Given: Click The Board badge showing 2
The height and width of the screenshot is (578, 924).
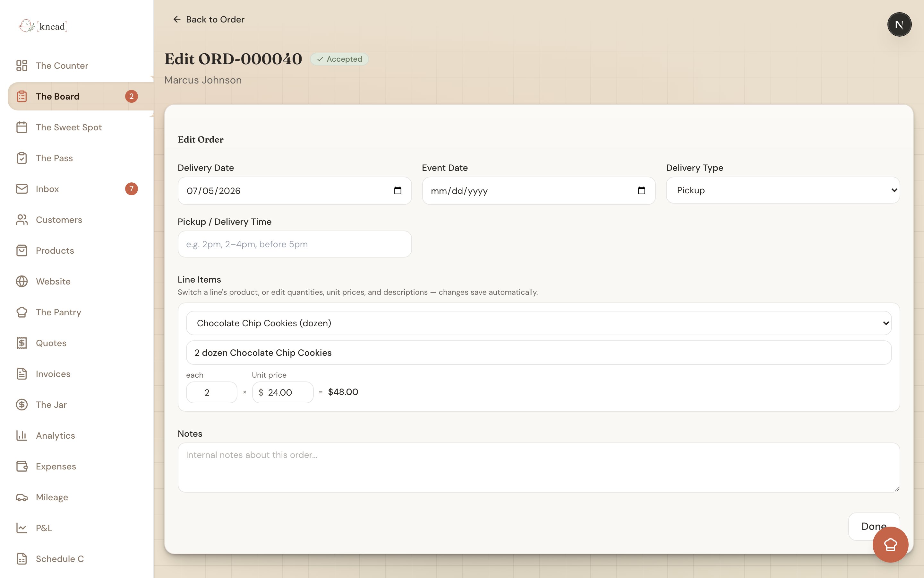Looking at the screenshot, I should (x=131, y=96).
